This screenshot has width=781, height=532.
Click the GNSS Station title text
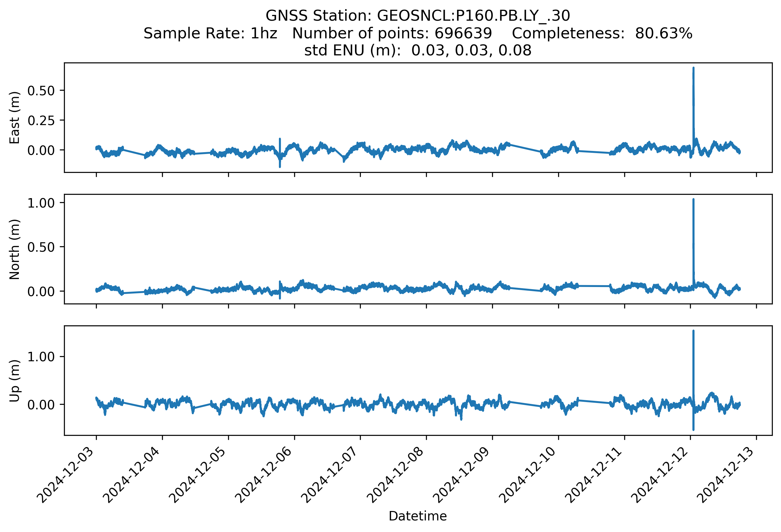click(417, 16)
